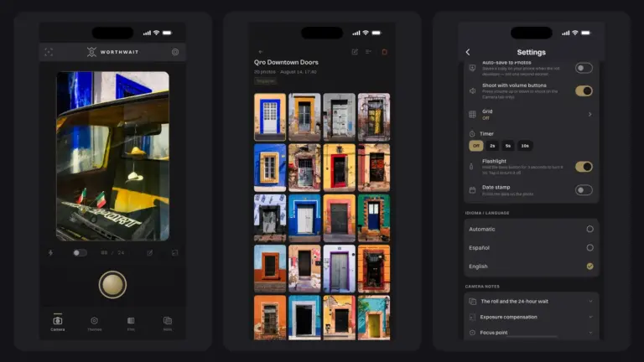Viewport: 644px width, 362px height.
Task: Expand the Focus point note
Action: tap(532, 333)
